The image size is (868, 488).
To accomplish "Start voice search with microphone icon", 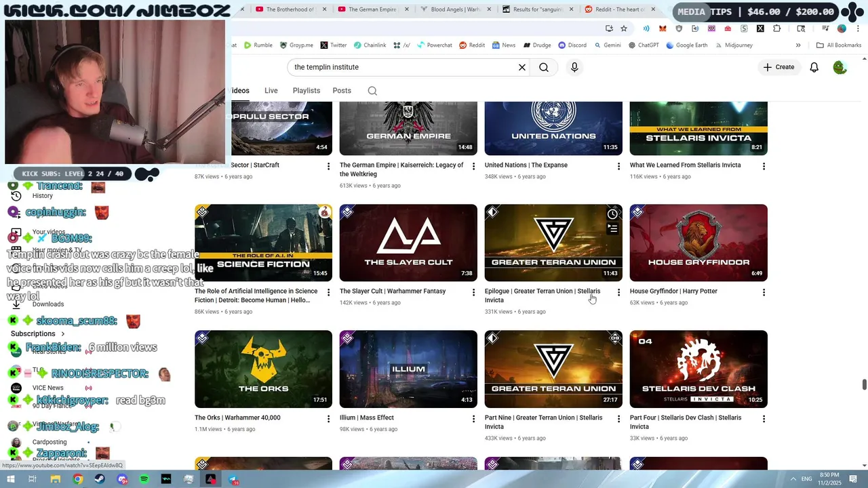I will pyautogui.click(x=574, y=67).
